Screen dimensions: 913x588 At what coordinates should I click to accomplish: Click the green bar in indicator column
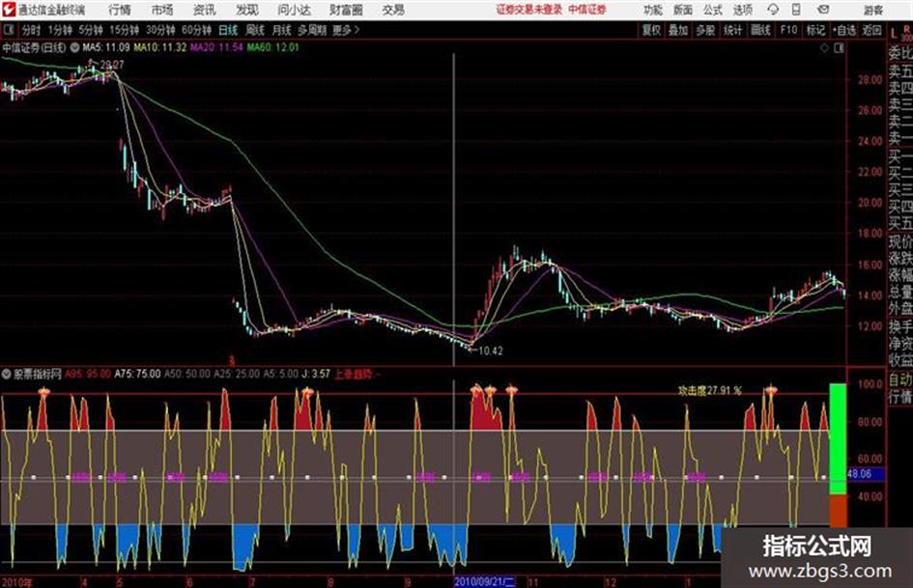[x=838, y=439]
